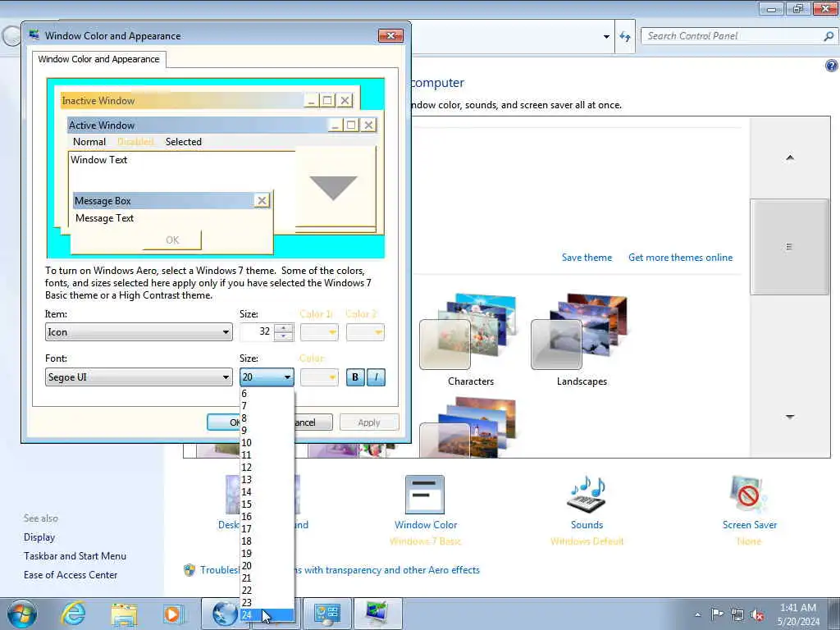Open Control Panel taskbar button
The width and height of the screenshot is (840, 630).
327,614
